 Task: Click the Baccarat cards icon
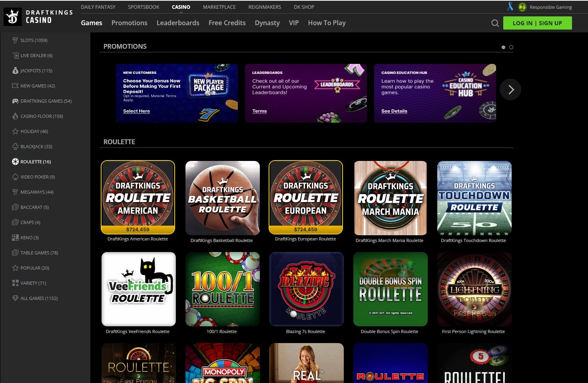click(x=15, y=207)
